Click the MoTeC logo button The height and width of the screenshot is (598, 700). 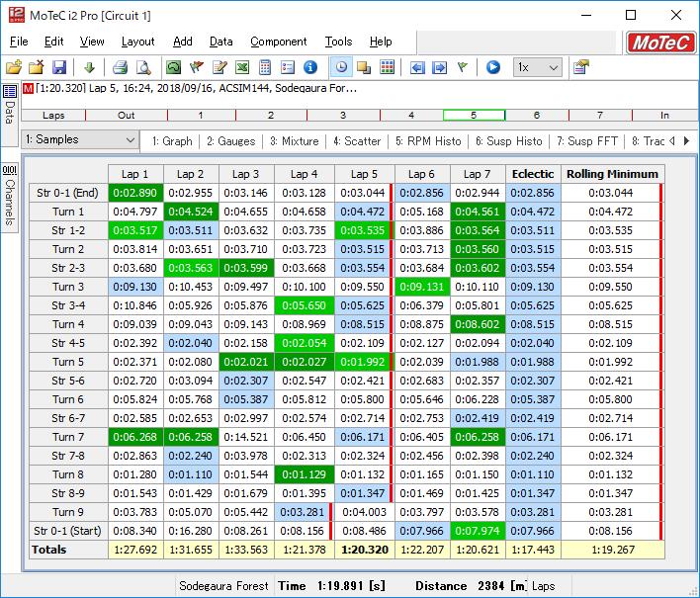[660, 43]
